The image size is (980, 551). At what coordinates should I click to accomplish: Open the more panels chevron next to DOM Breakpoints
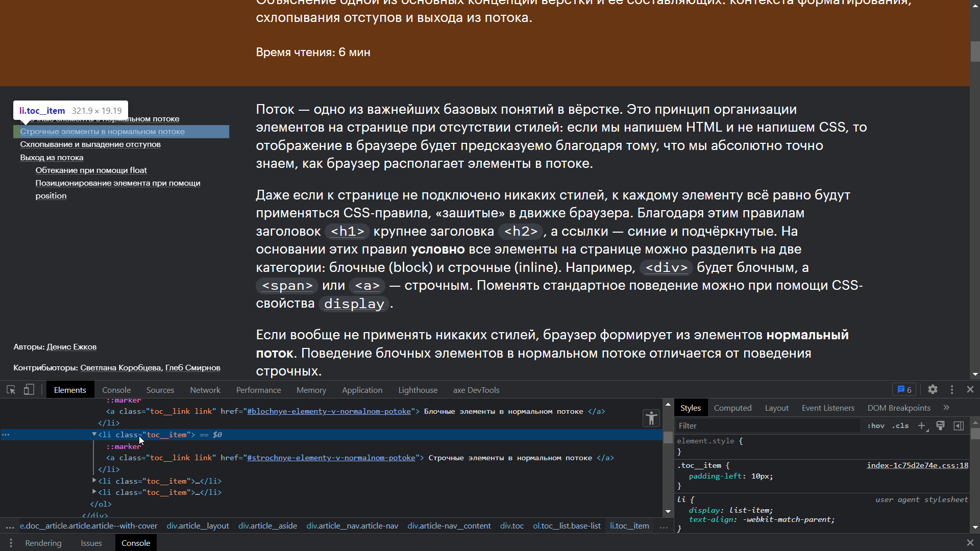point(947,407)
